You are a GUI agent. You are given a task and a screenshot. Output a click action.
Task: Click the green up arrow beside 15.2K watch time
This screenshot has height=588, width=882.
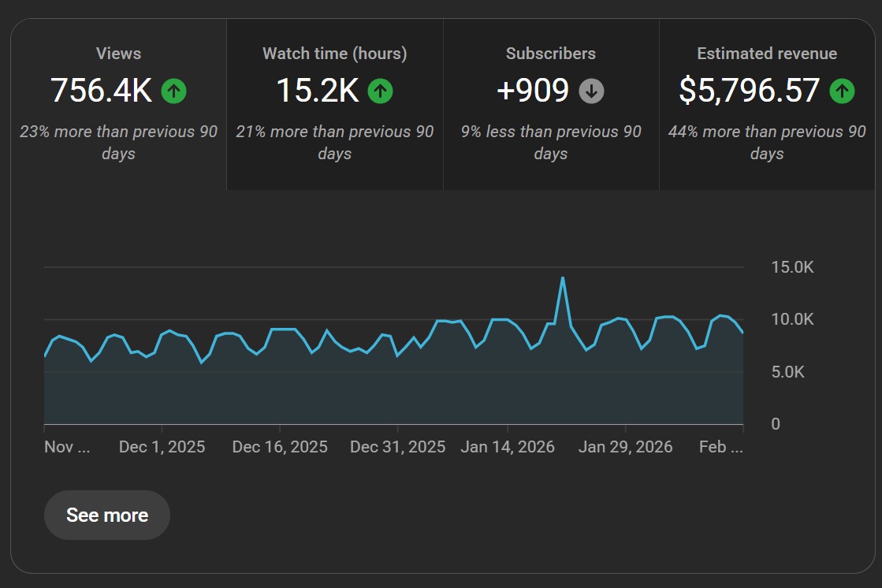(x=380, y=91)
